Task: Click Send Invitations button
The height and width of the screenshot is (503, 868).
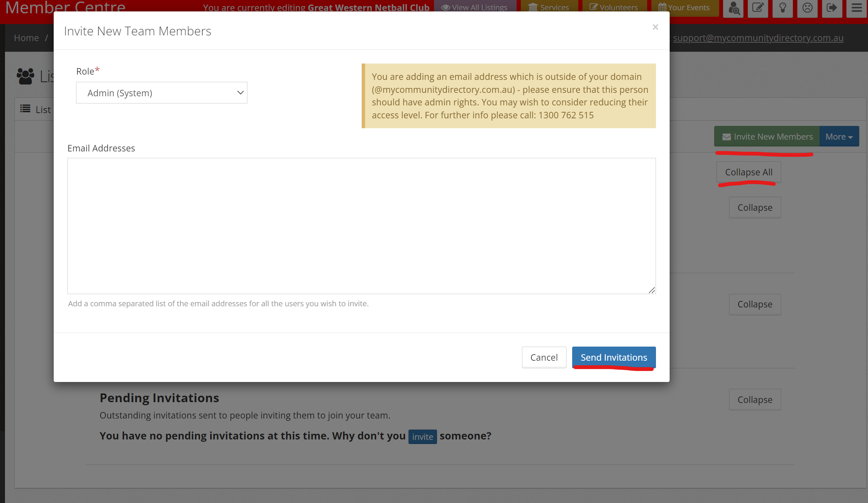Action: coord(614,357)
